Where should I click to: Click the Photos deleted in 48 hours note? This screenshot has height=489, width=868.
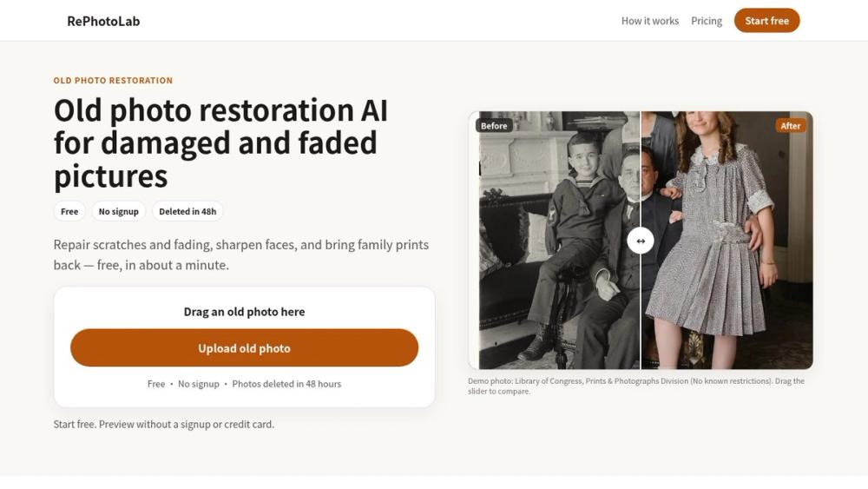(286, 384)
